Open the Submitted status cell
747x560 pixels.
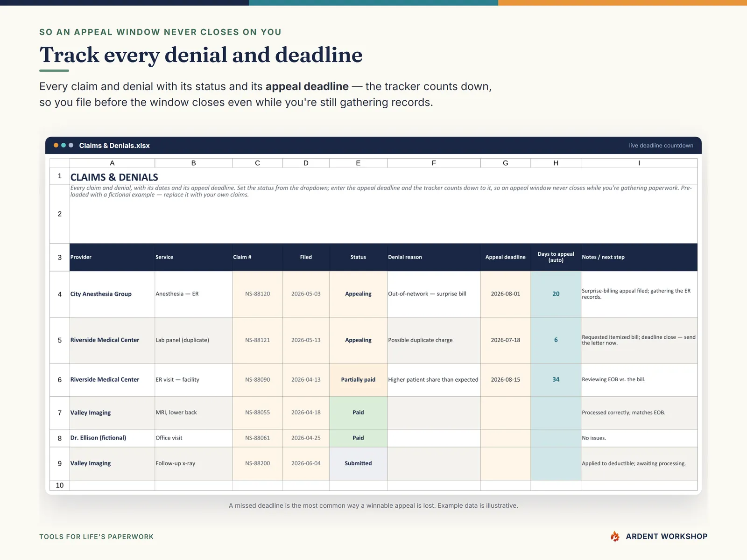tap(359, 463)
